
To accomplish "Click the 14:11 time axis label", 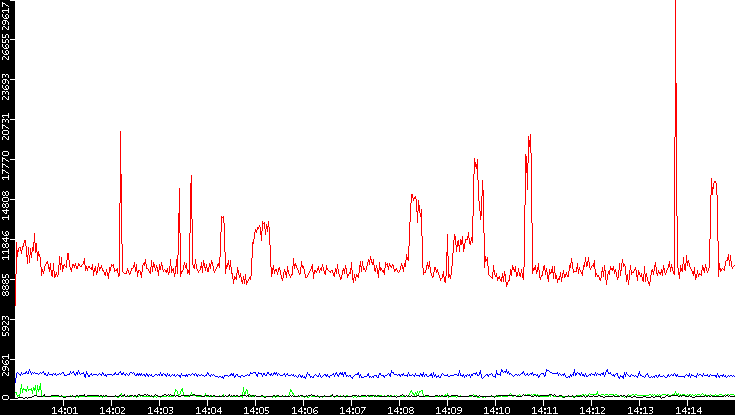I will [544, 410].
